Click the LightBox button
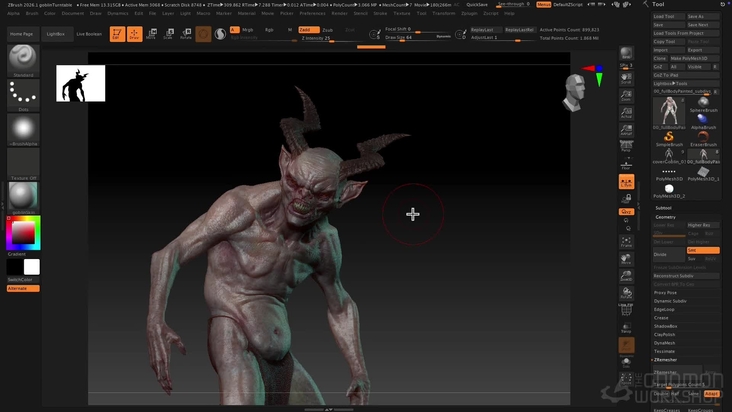 click(56, 34)
